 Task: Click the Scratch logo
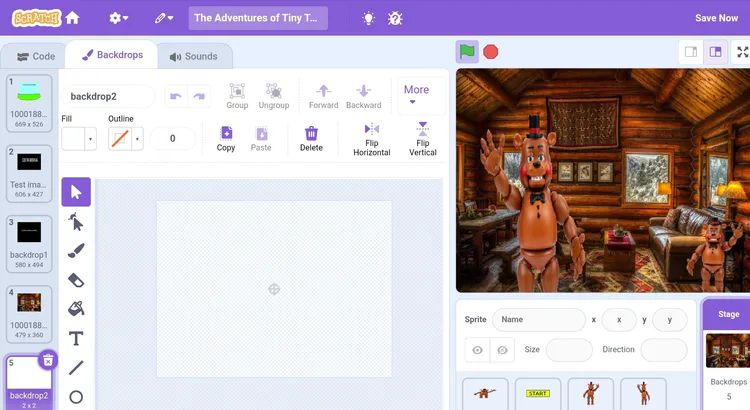click(x=37, y=18)
